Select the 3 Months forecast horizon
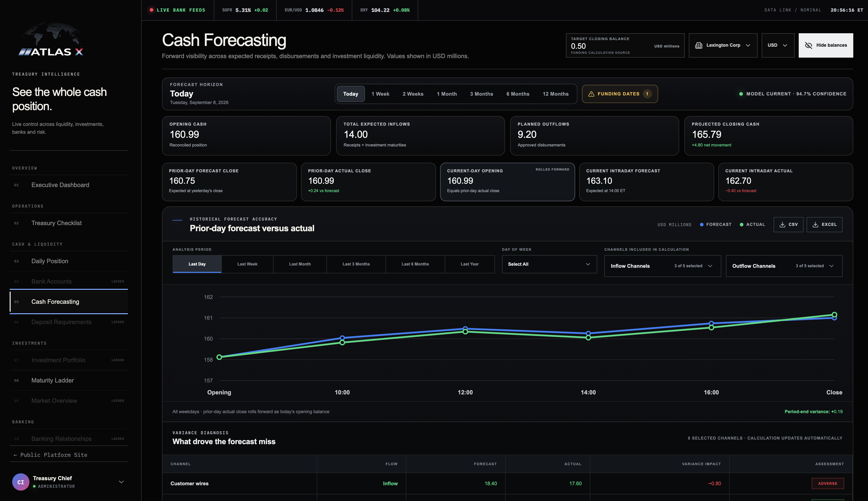The image size is (868, 501). click(481, 94)
